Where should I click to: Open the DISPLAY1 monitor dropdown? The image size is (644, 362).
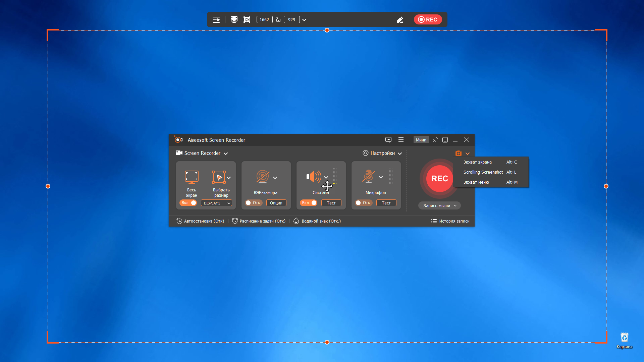[x=217, y=203]
